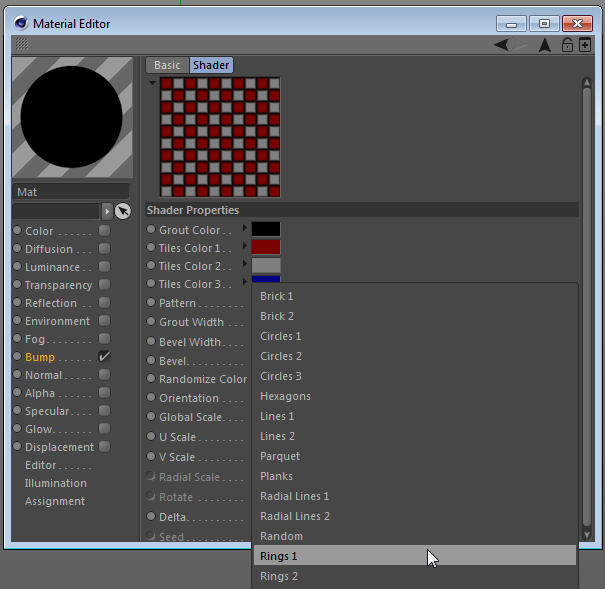Click the Delta animation dot
Viewport: 605px width, 589px height.
pyautogui.click(x=151, y=516)
